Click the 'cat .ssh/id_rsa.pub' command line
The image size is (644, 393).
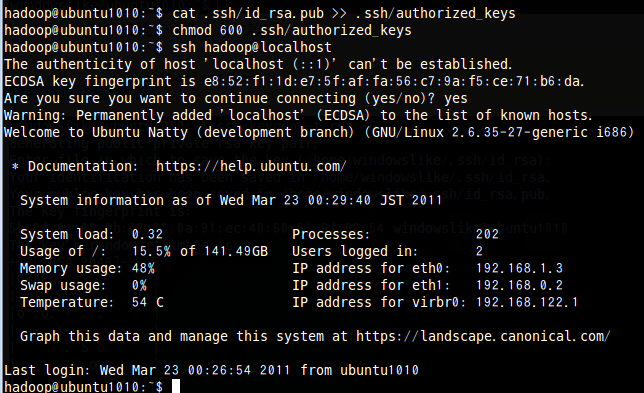(344, 13)
